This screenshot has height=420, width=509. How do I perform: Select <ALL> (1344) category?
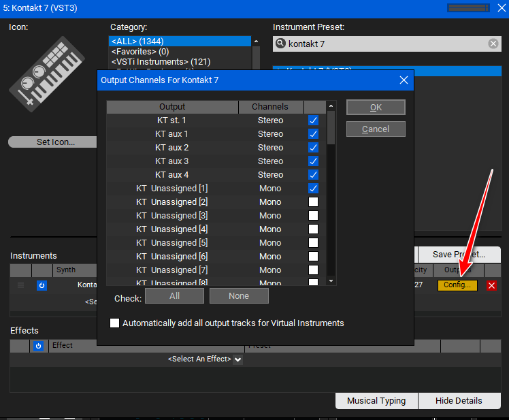(x=180, y=42)
